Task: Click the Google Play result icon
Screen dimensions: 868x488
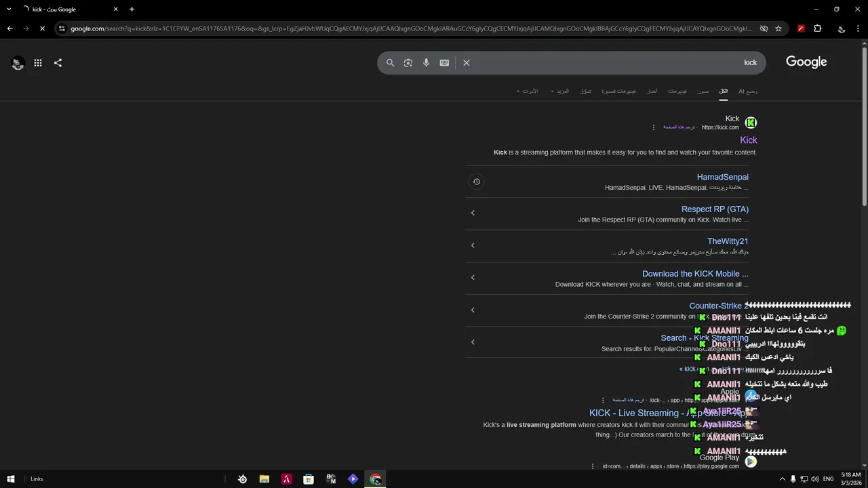Action: click(x=751, y=462)
